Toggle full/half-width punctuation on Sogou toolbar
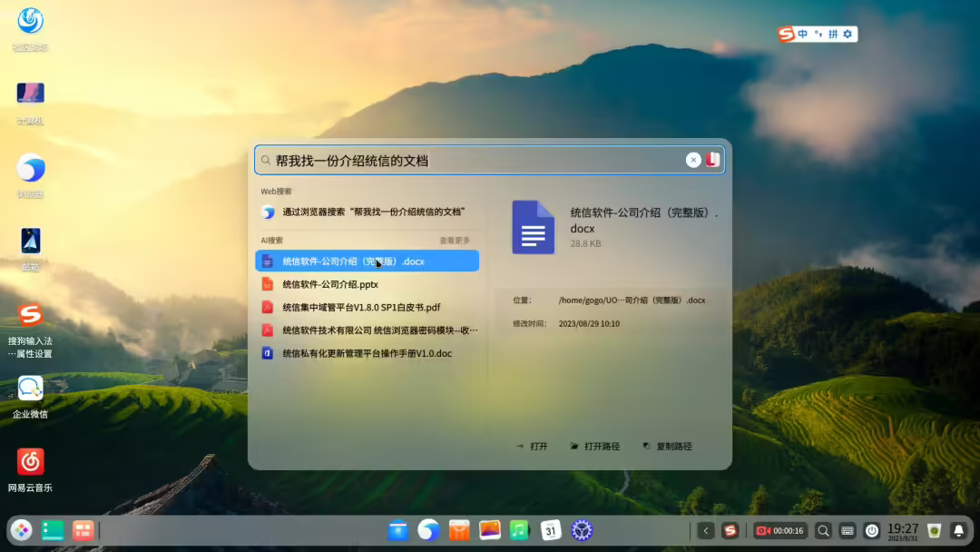Screen dimensions: 980x552 [818, 34]
